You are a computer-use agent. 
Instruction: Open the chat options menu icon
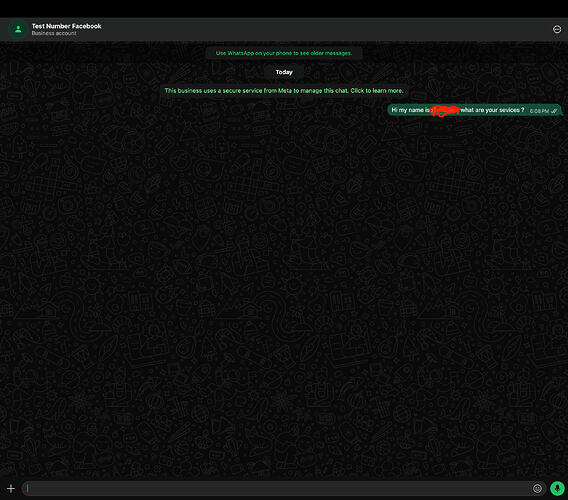tap(557, 29)
